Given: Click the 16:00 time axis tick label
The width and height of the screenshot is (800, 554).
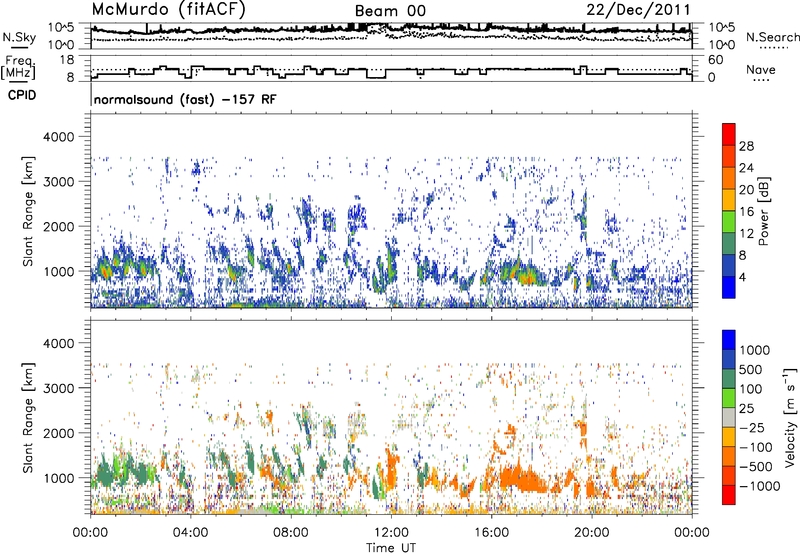Looking at the screenshot, I should click(491, 533).
